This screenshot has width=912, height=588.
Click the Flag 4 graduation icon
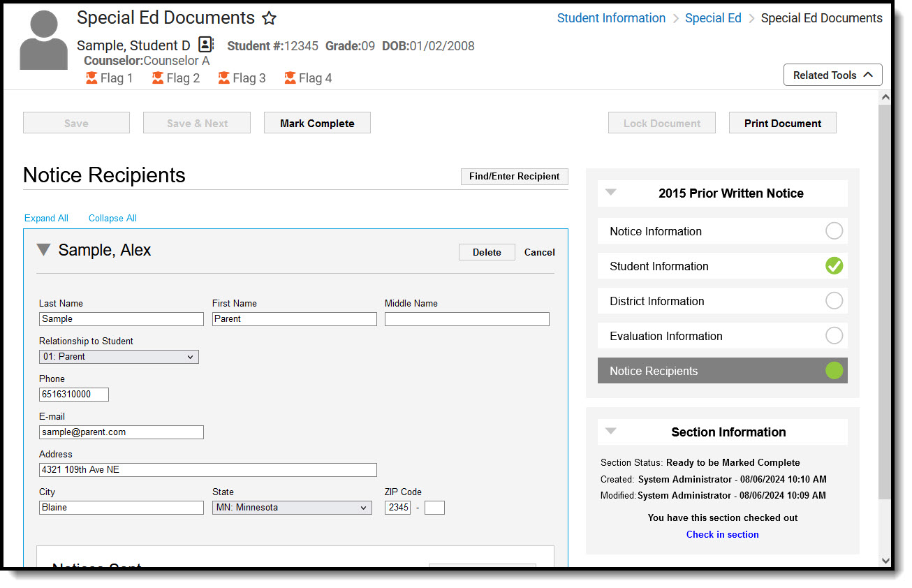[290, 78]
